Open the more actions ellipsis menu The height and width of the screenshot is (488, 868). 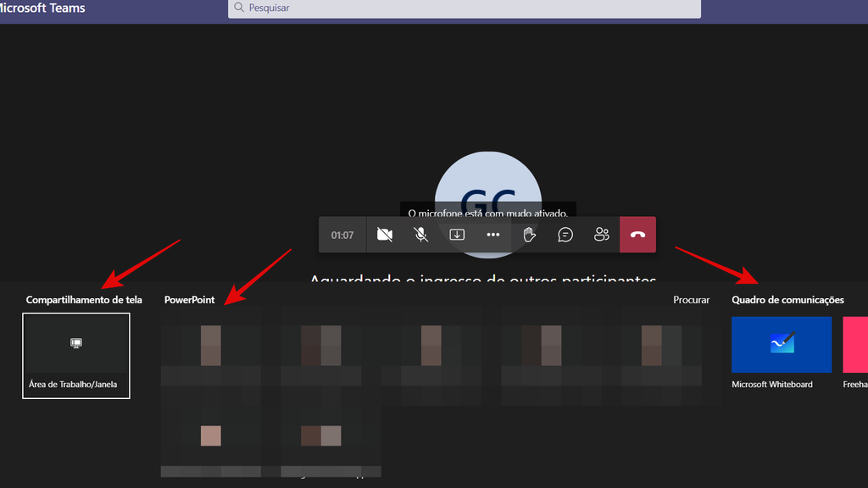click(x=492, y=235)
